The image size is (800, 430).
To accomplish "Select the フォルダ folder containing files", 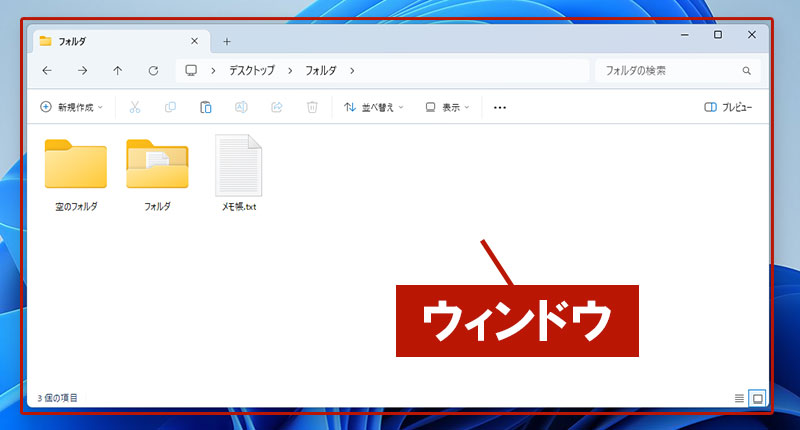I will (x=157, y=164).
